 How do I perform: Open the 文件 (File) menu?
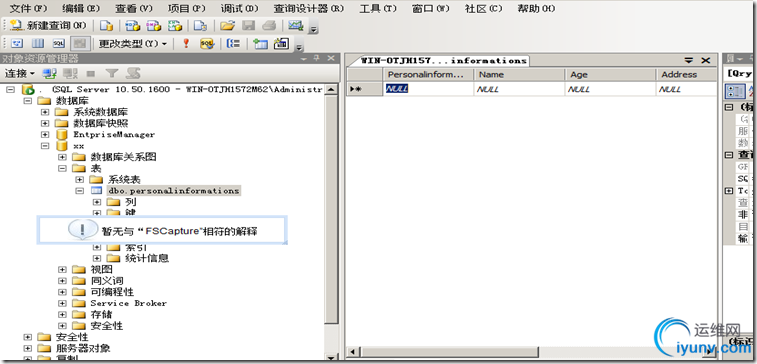coord(28,8)
